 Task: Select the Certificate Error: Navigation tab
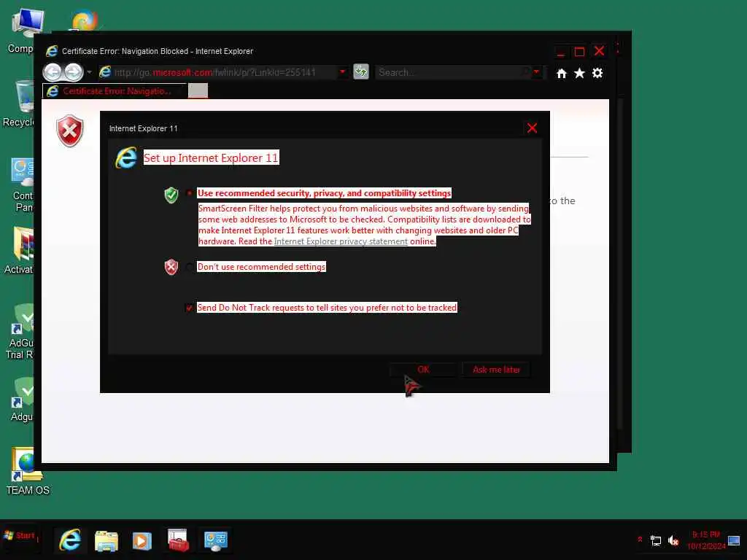pos(115,91)
